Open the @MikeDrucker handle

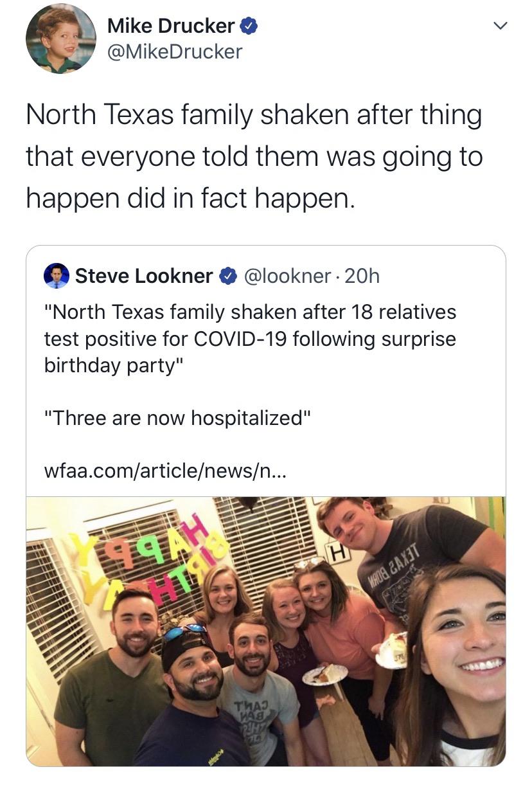point(175,51)
